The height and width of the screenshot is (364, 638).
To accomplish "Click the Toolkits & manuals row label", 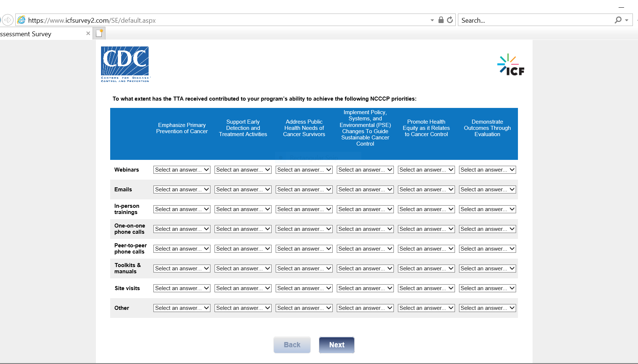I will (x=127, y=269).
